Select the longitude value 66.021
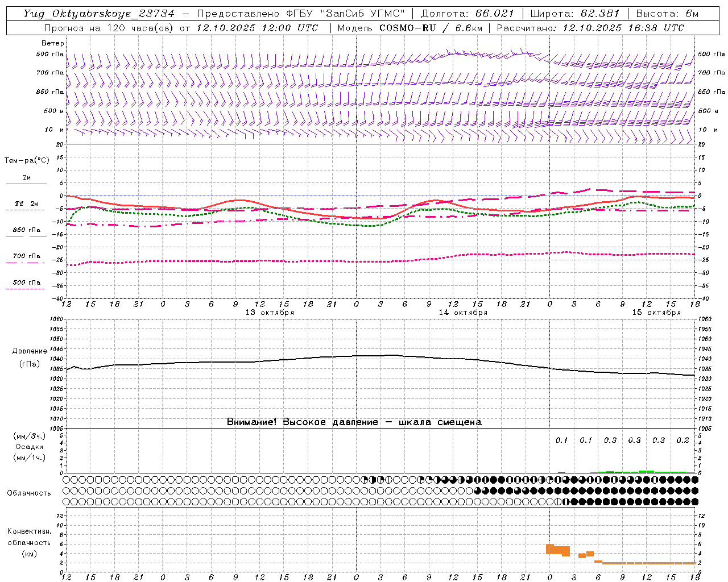Viewport: 728px width, 582px height. [495, 14]
